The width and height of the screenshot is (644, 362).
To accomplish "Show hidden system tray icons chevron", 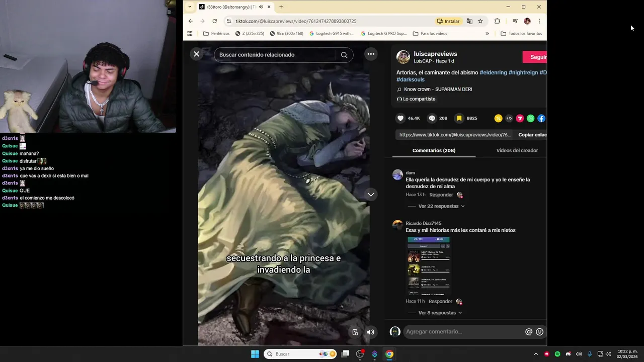I will (x=536, y=354).
